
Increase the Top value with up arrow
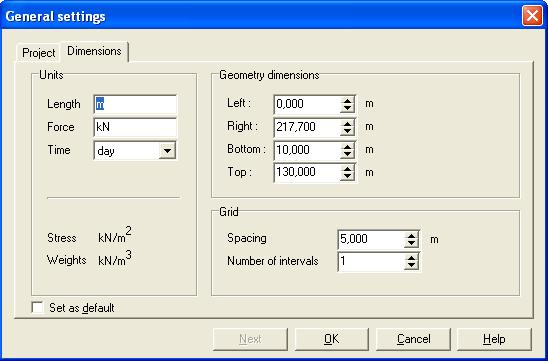click(347, 168)
